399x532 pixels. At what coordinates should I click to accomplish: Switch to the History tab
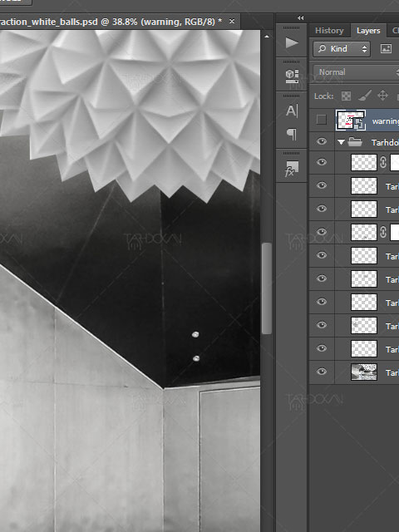point(329,31)
